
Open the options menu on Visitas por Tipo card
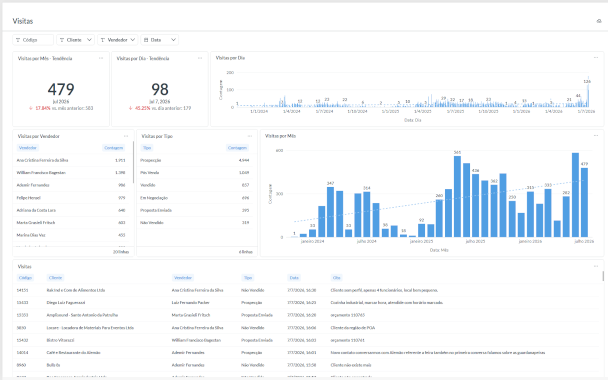click(x=250, y=136)
